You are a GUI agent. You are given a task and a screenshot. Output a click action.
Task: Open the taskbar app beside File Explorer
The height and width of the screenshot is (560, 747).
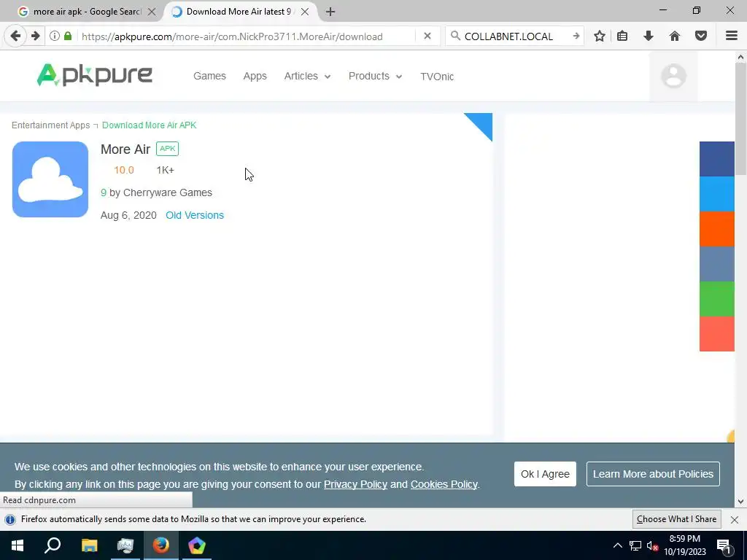tap(125, 545)
